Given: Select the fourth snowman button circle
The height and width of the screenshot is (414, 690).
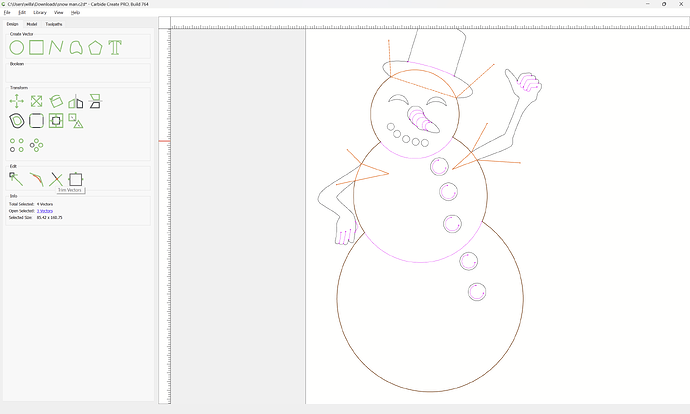Looking at the screenshot, I should (x=469, y=261).
